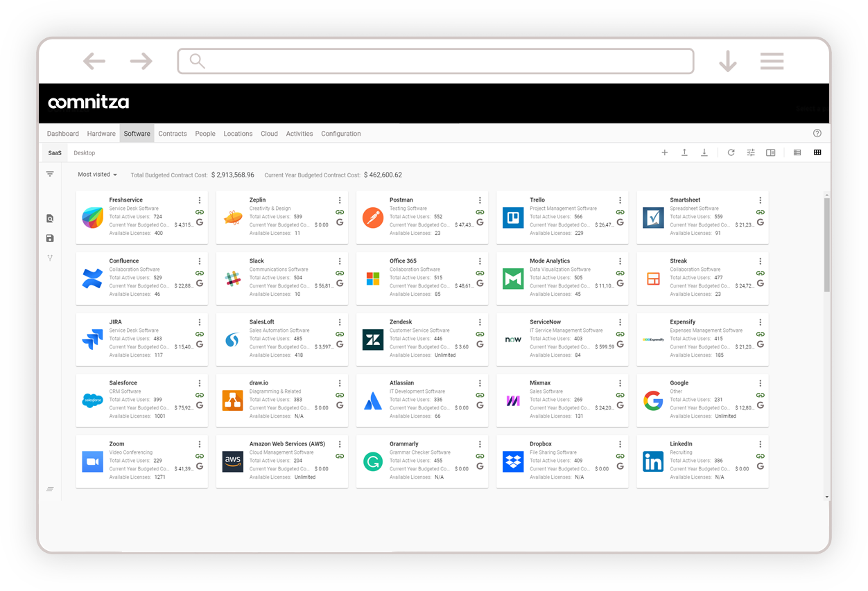Open the browser hamburger menu

pos(772,61)
